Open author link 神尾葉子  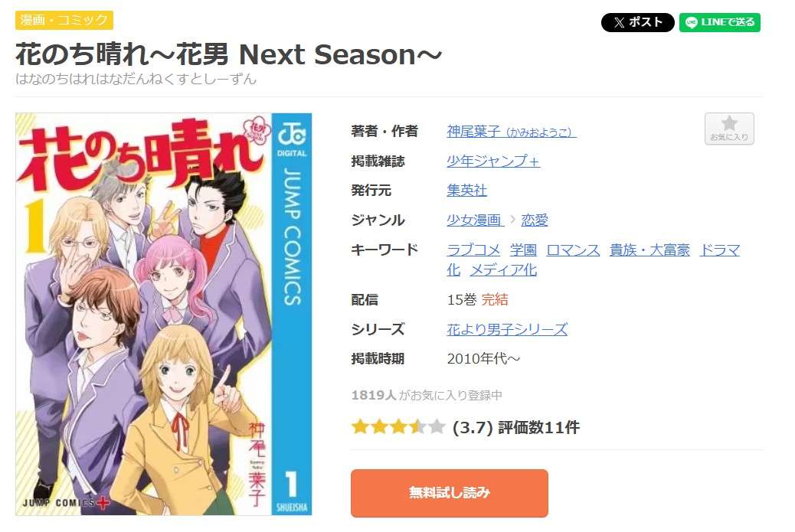[512, 132]
